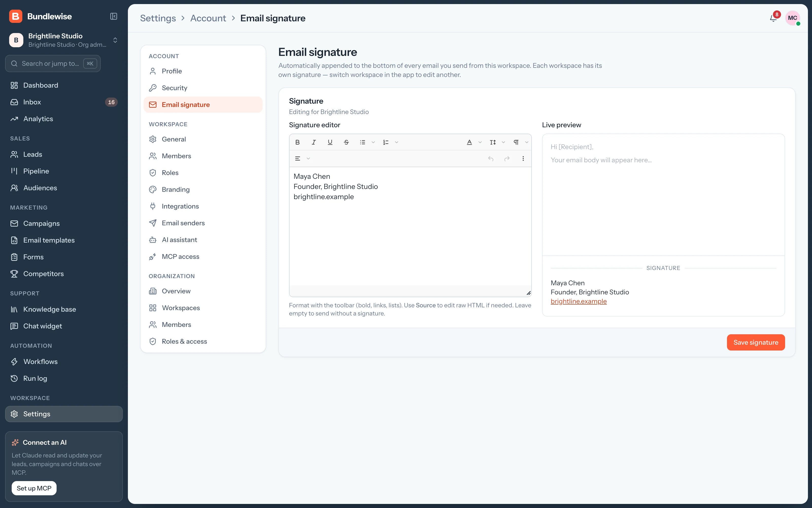Open the Brightline Studio workspace switcher

[64, 40]
